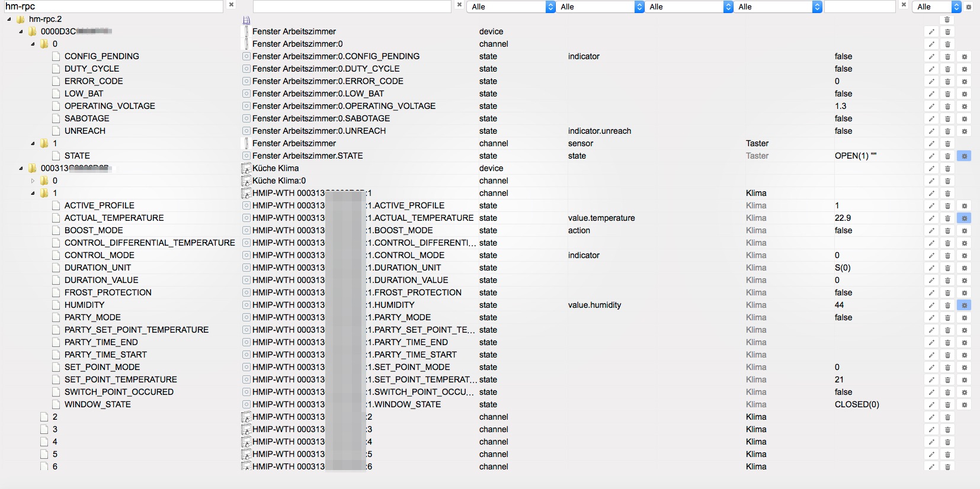Screen dimensions: 980x489
Task: Select the ACTUAL_TEMPERATURE tree entry
Action: 114,218
